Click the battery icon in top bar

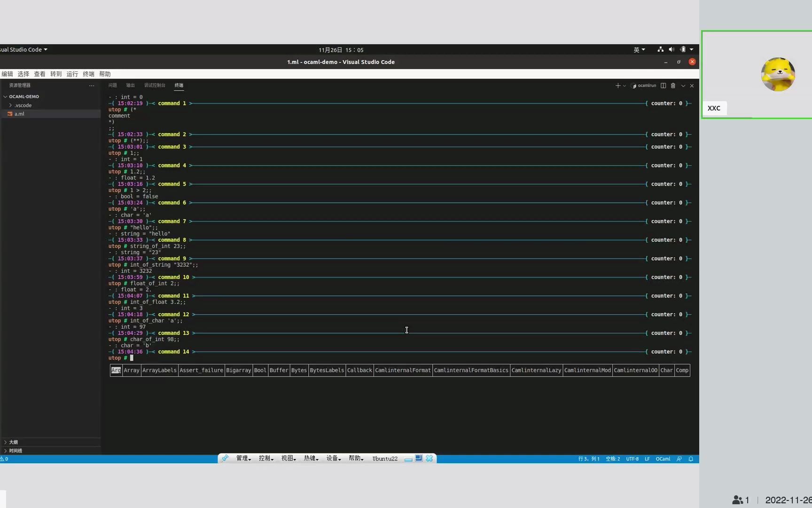683,49
